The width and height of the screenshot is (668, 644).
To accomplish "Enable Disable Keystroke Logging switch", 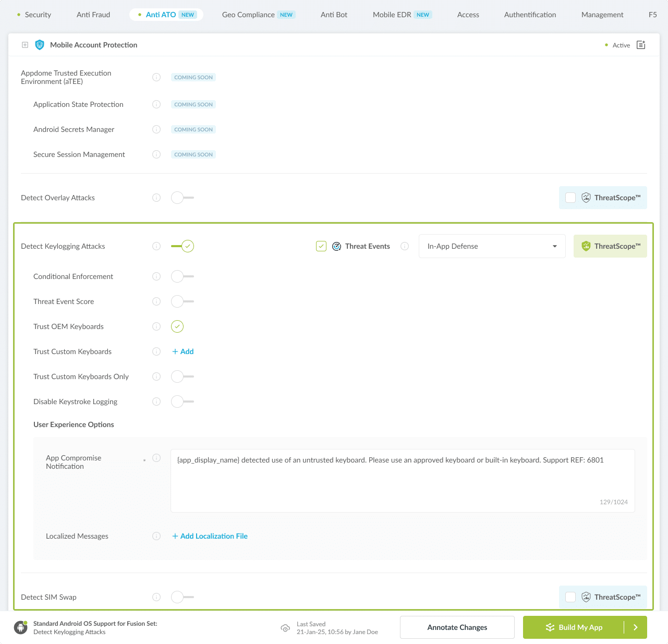I will 183,402.
